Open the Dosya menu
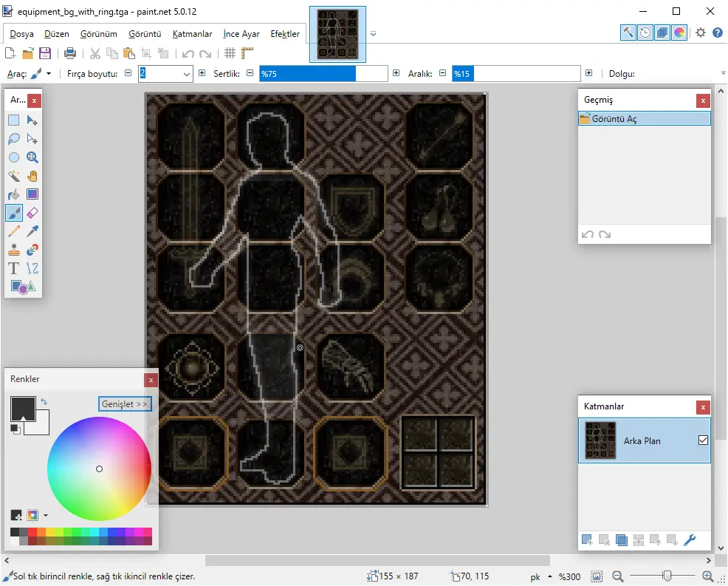The image size is (728, 586). tap(22, 34)
